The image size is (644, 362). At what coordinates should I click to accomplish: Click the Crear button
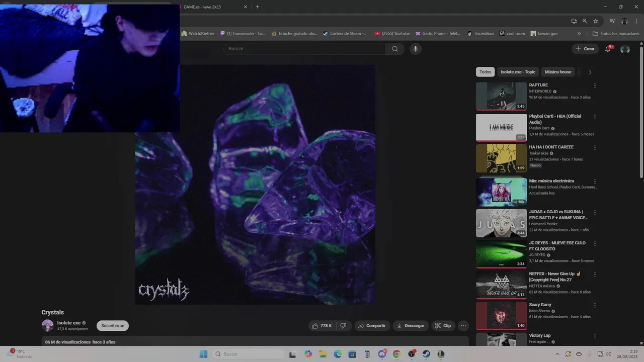585,49
